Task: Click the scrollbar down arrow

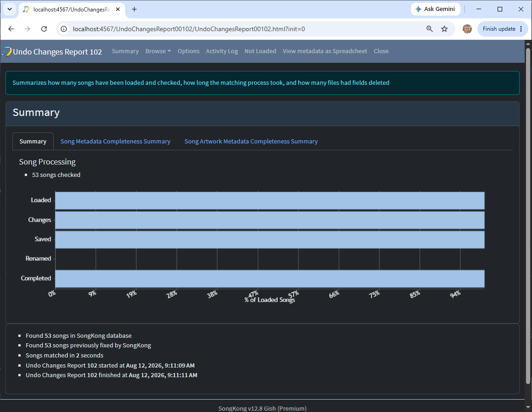Action: pyautogui.click(x=528, y=407)
